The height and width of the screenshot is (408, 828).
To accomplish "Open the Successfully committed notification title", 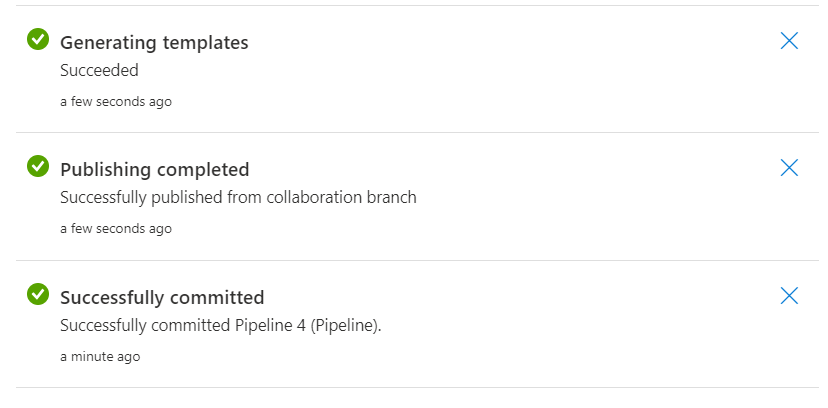I will tap(162, 298).
